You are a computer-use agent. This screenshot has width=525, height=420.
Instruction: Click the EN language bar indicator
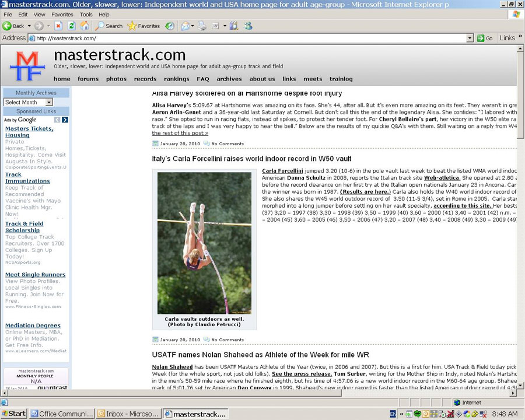point(393,414)
